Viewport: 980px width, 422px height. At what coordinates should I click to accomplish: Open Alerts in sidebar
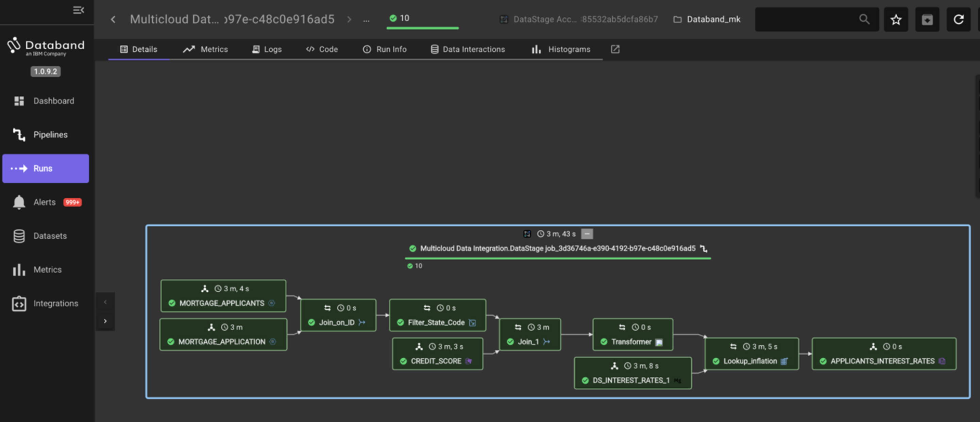click(x=46, y=202)
